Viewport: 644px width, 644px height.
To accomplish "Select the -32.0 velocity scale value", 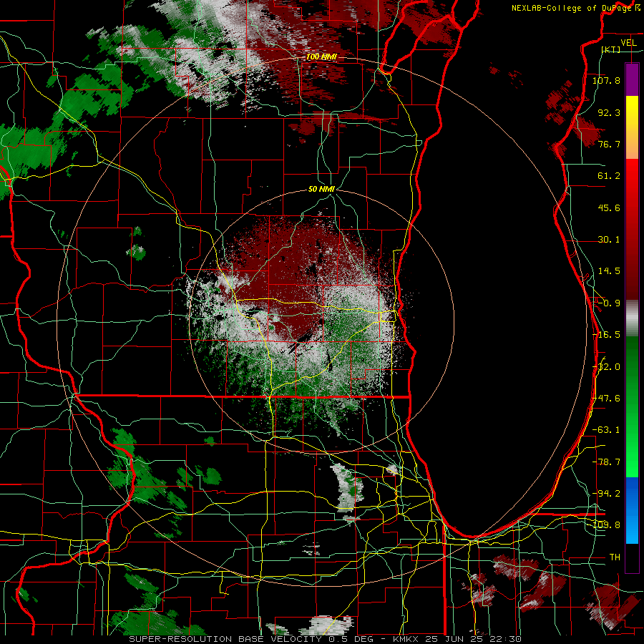I will pyautogui.click(x=606, y=367).
